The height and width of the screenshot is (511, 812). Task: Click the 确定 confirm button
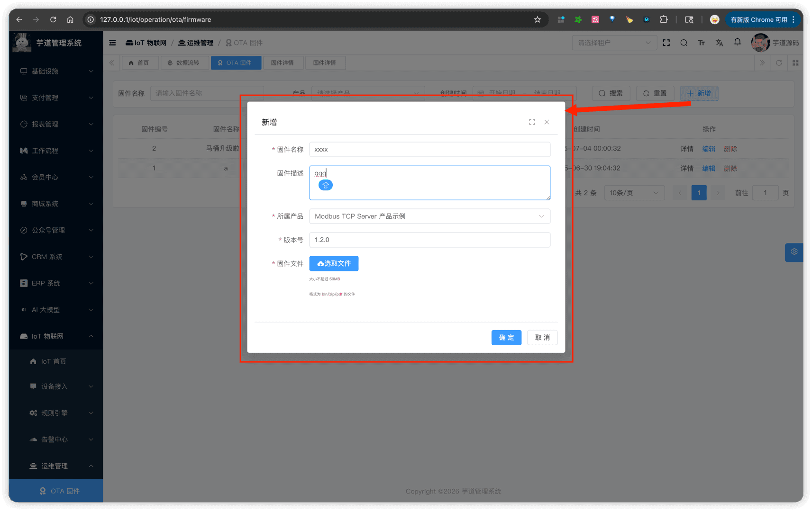tap(506, 338)
